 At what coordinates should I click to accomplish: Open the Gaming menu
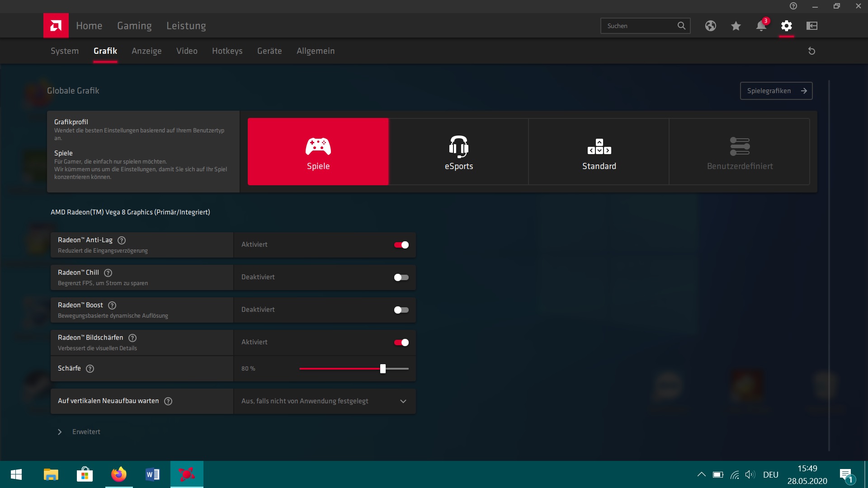tap(134, 26)
